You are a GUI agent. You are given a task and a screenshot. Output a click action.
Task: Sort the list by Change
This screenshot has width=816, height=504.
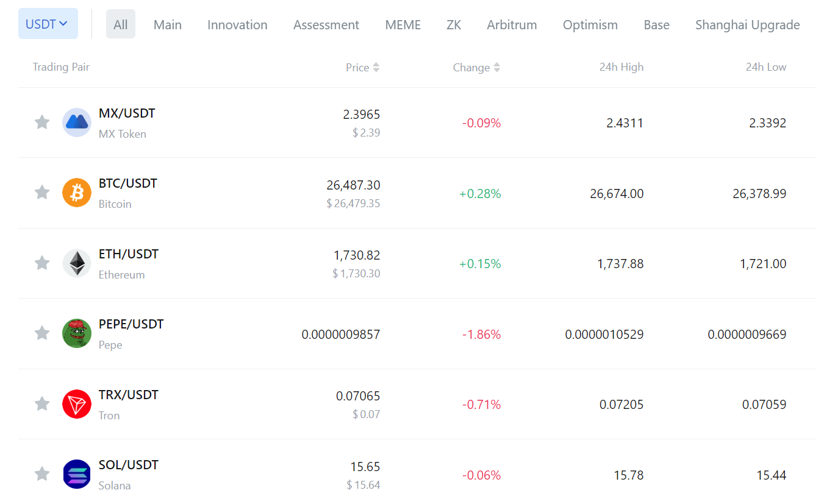tap(476, 67)
